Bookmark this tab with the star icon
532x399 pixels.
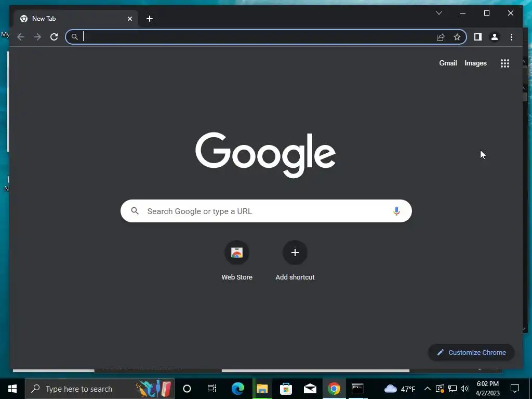457,37
